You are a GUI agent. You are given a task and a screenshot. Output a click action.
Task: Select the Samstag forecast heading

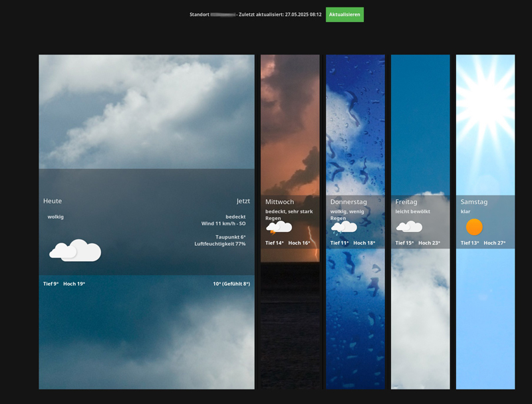tap(474, 201)
